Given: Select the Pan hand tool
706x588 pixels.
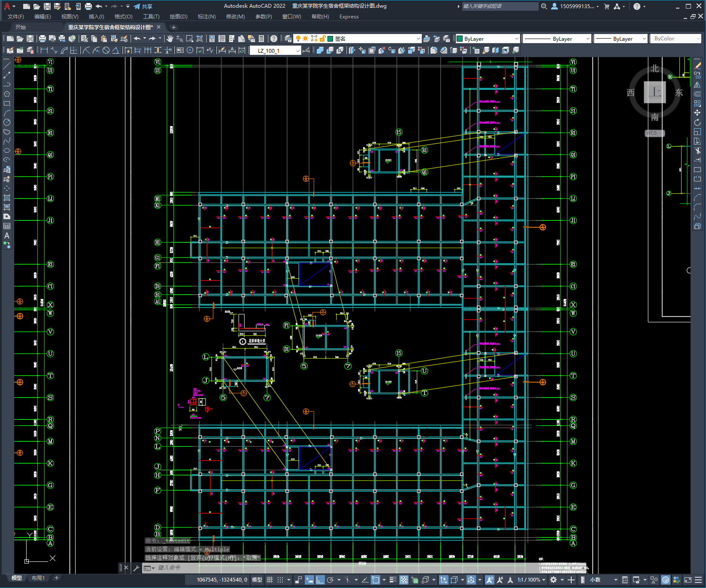Looking at the screenshot, I should [170, 39].
